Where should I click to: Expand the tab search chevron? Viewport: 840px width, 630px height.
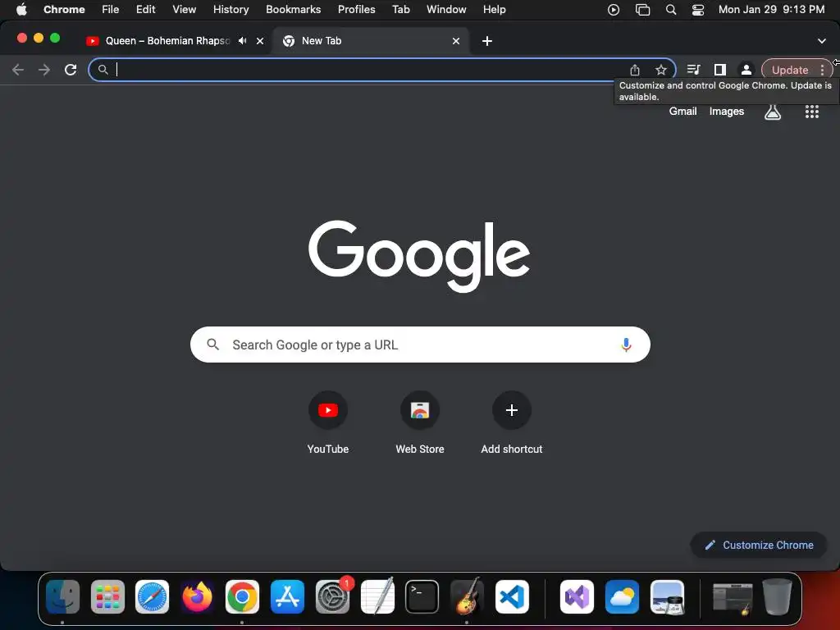pos(822,41)
